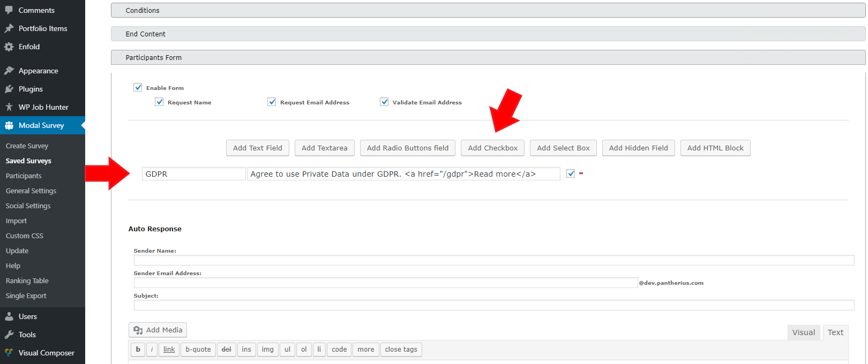868x364 pixels.
Task: Click ins quicktag button
Action: point(246,350)
